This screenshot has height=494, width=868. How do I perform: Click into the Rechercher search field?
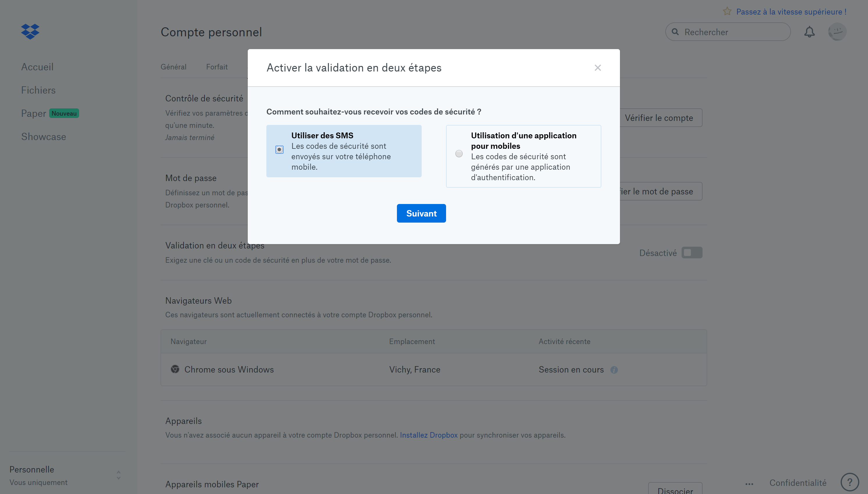[728, 32]
